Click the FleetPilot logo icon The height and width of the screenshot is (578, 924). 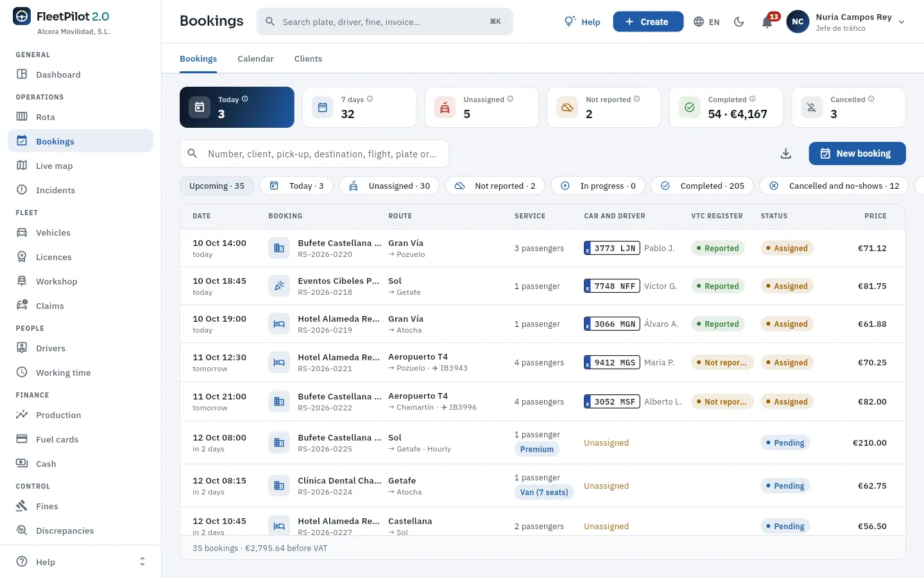(22, 17)
